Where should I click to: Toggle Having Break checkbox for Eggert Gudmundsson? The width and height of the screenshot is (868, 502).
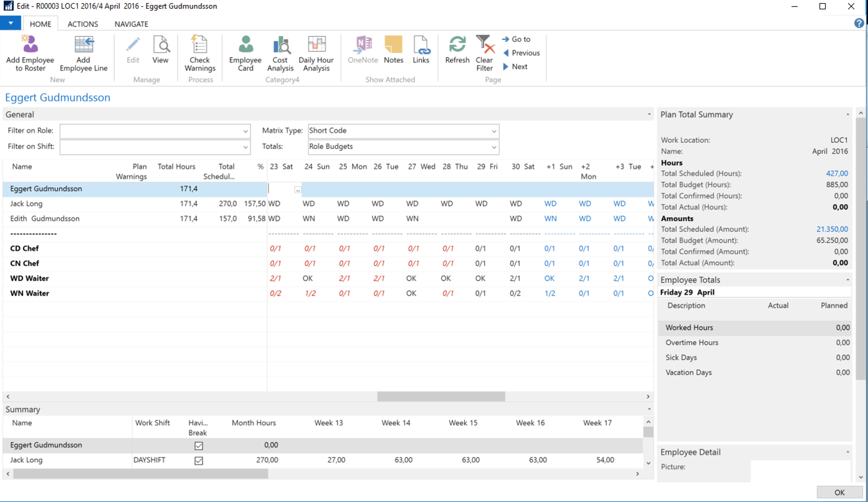click(199, 446)
